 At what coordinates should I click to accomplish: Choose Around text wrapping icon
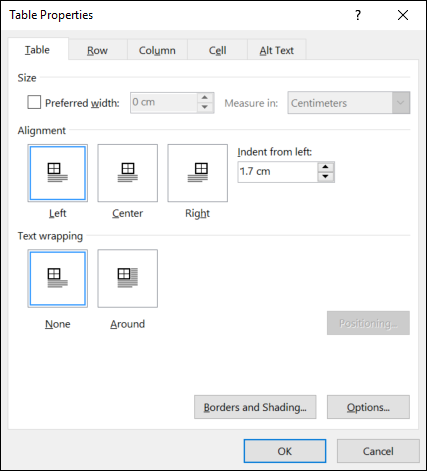click(x=128, y=278)
